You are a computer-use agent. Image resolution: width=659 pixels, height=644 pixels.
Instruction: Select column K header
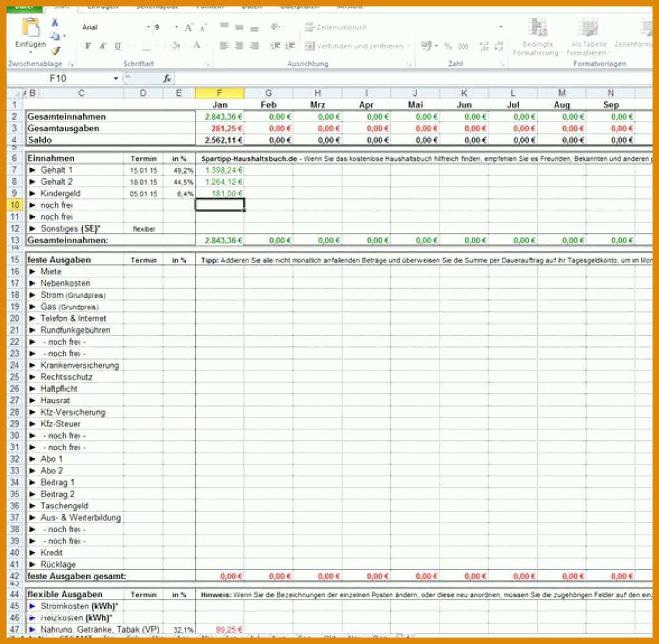pos(464,93)
